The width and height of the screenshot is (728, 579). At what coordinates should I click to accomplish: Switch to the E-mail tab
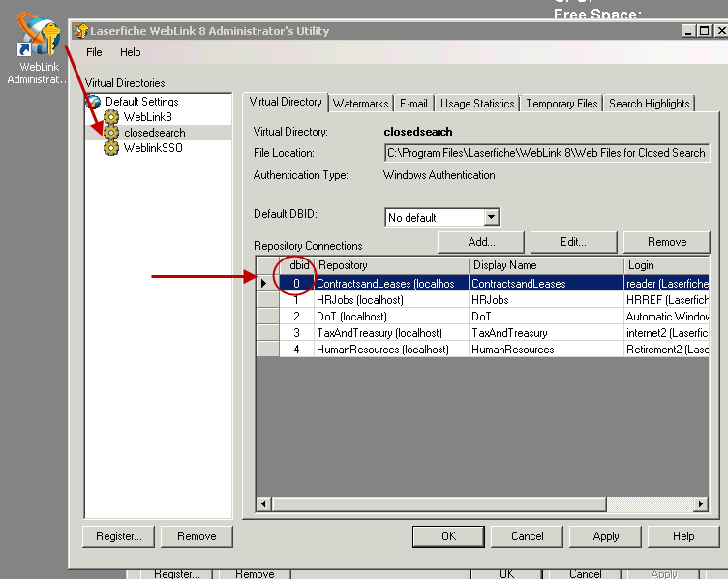pos(413,103)
